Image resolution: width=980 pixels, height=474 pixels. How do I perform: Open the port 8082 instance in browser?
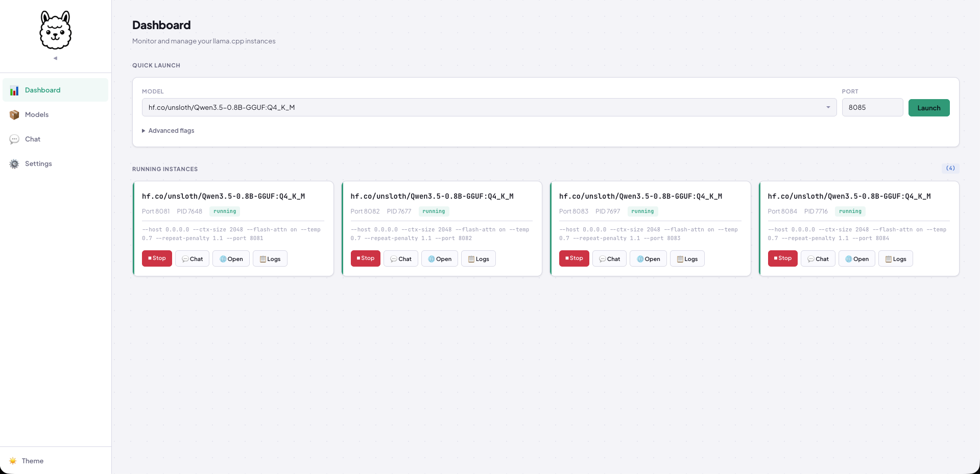(x=440, y=258)
